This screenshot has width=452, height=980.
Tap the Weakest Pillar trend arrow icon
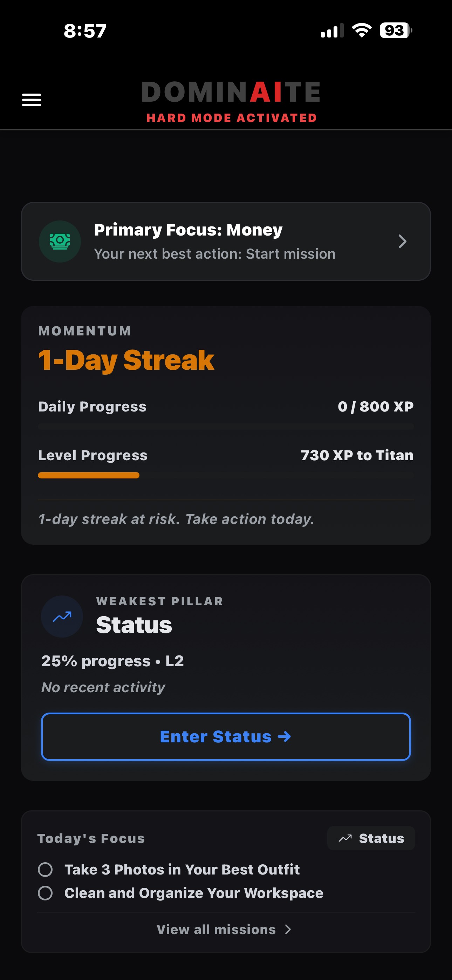point(62,616)
